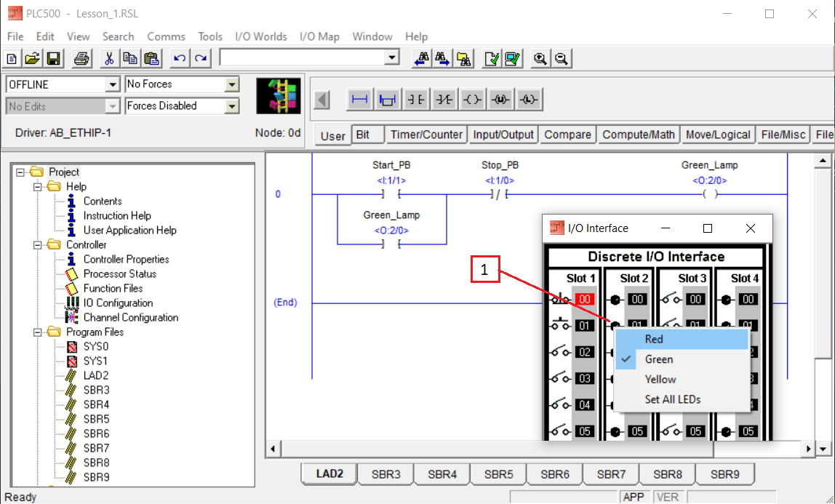Copy selection with the copy icon

point(130,58)
